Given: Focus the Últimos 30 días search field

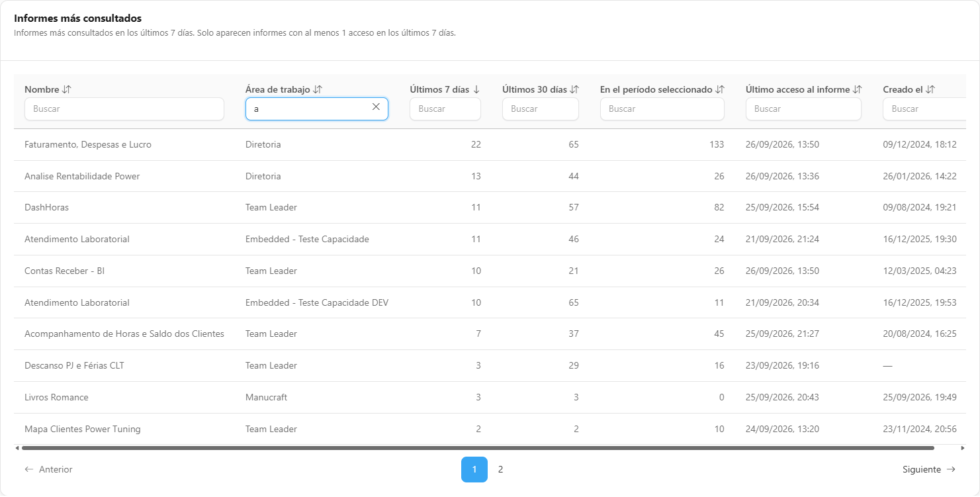Looking at the screenshot, I should pyautogui.click(x=541, y=109).
